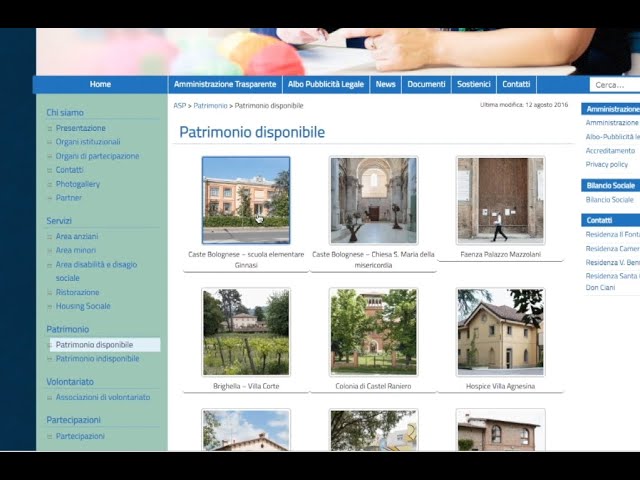Go to the Home menu item

[x=100, y=85]
